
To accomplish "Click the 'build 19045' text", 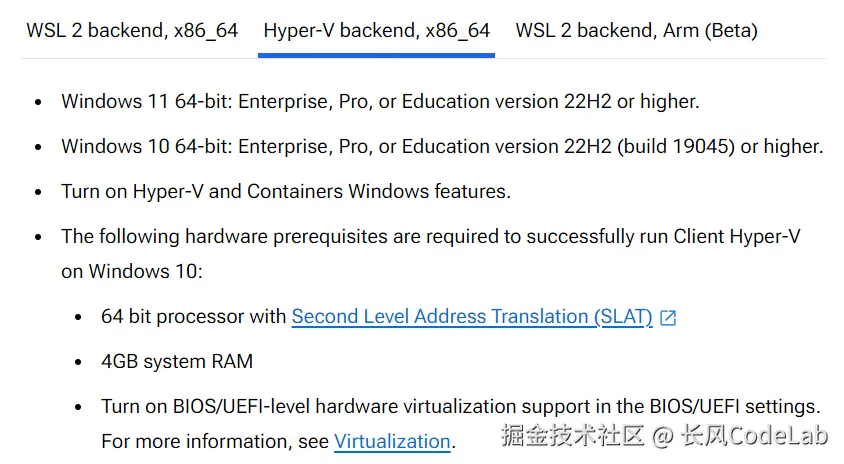I will click(675, 146).
